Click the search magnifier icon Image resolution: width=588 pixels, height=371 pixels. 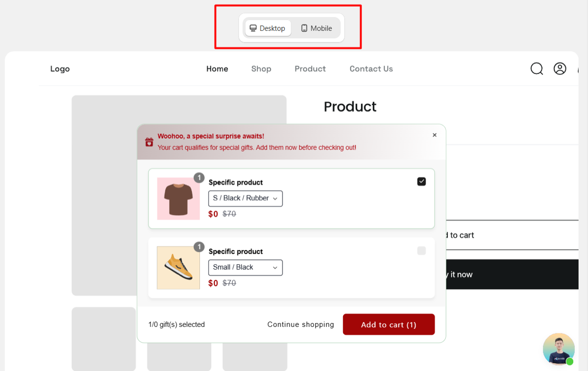click(x=537, y=69)
